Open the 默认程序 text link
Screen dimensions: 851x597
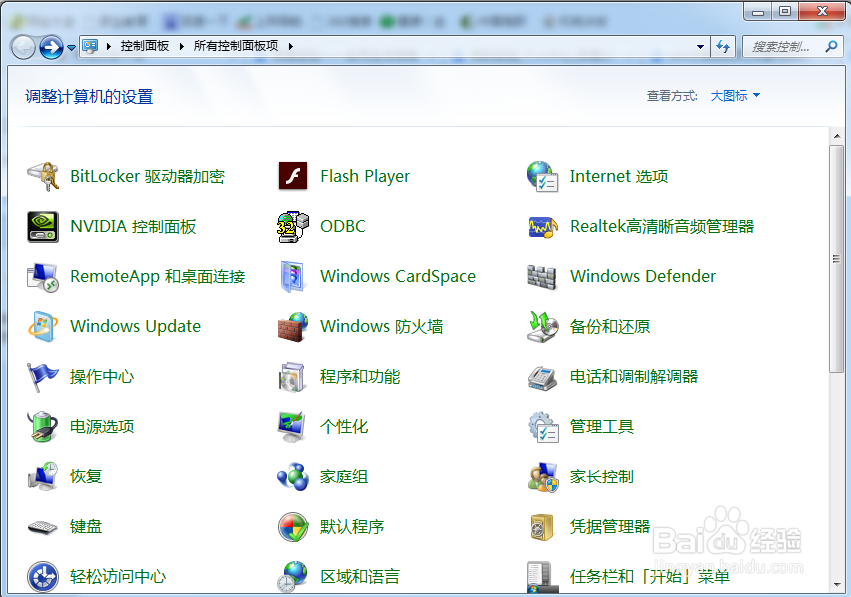(352, 526)
